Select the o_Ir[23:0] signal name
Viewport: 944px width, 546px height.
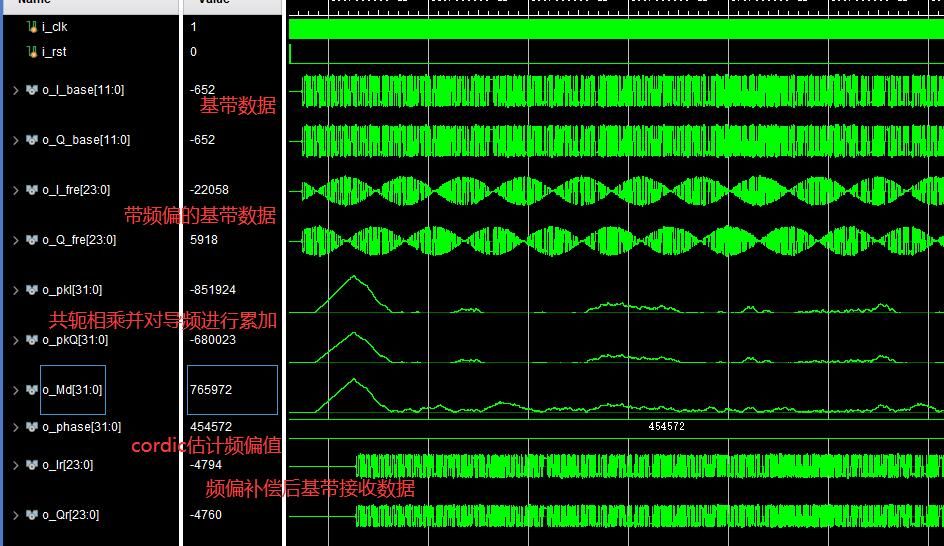click(67, 465)
